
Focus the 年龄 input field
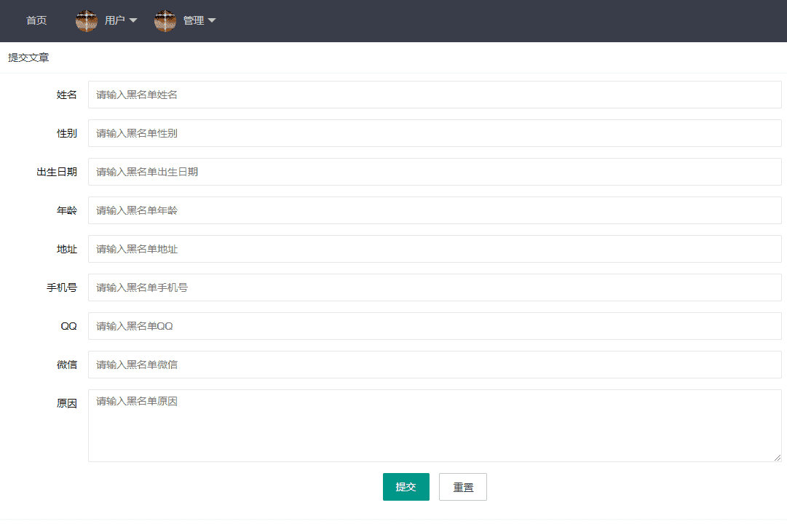click(x=435, y=210)
